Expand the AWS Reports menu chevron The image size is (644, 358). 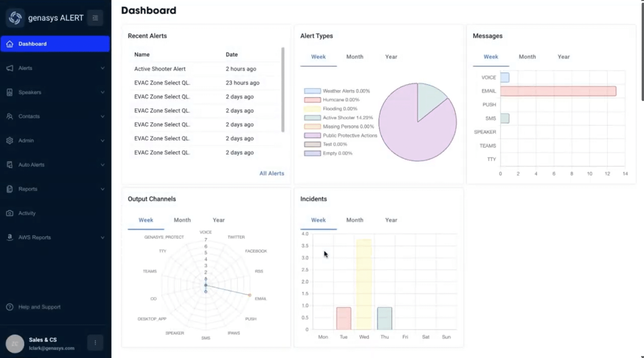click(x=102, y=237)
